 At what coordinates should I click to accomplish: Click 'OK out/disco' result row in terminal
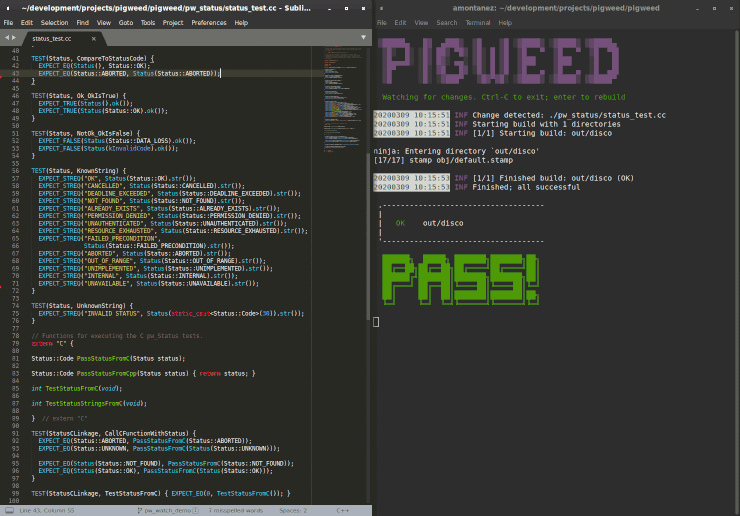click(x=429, y=223)
